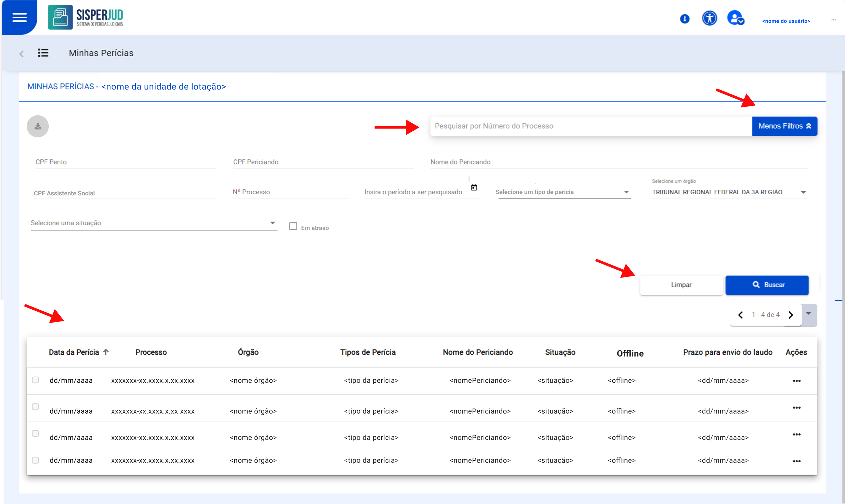Open actions menu for first table row
845x504 pixels.
[x=796, y=381]
